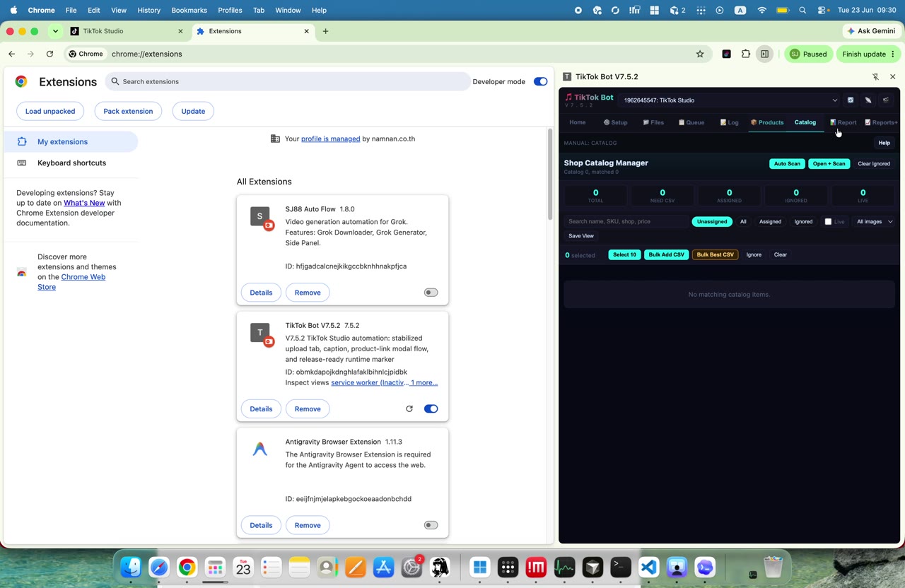The image size is (905, 588).
Task: Open Details for SJ88 Auto Flow
Action: coord(261,293)
